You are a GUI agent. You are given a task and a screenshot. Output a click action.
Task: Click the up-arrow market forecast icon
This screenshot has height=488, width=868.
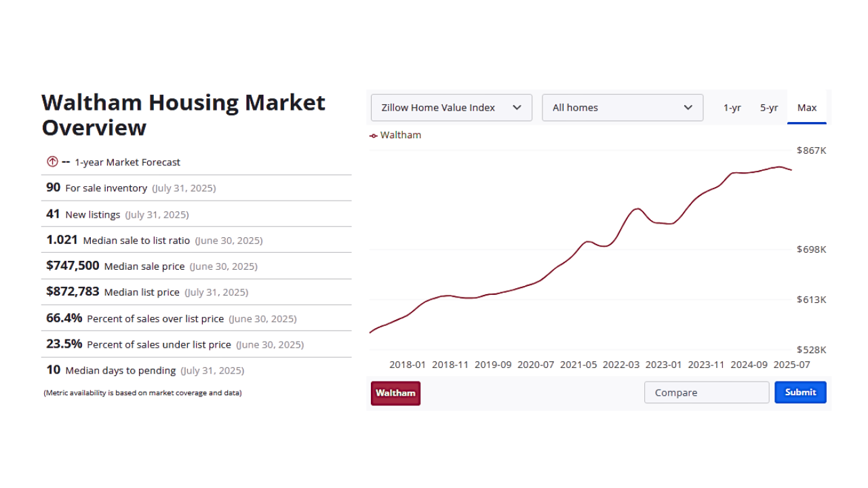pos(52,162)
